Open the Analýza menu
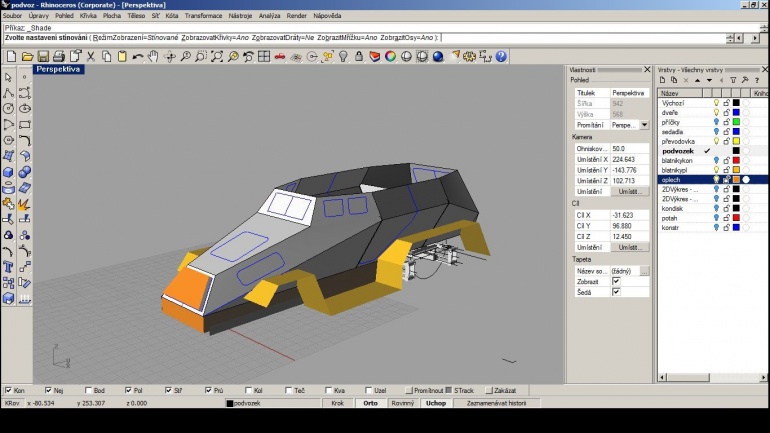This screenshot has height=433, width=770. [270, 16]
